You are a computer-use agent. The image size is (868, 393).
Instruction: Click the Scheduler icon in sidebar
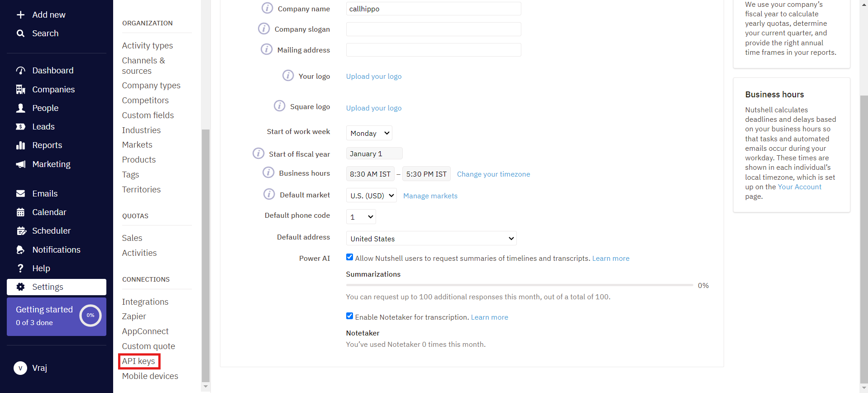coord(21,231)
